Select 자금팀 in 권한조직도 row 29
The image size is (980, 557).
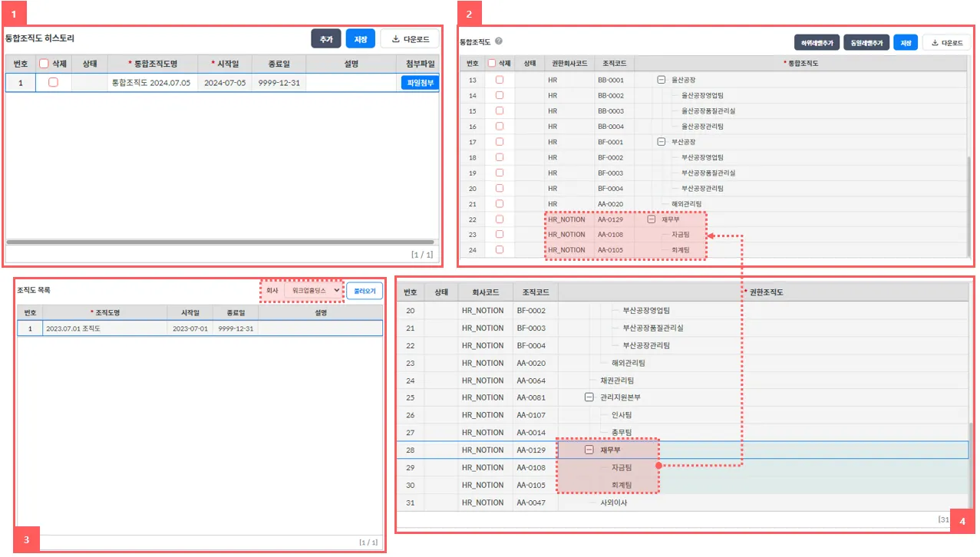tap(622, 467)
